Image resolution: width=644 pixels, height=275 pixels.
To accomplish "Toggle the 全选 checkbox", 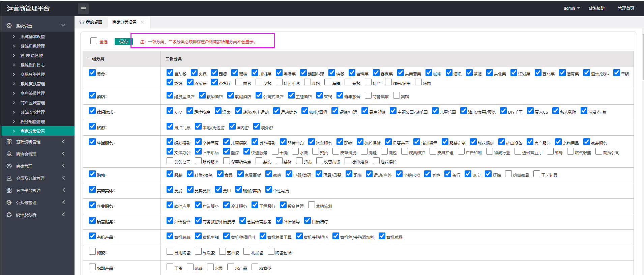I will coord(94,41).
